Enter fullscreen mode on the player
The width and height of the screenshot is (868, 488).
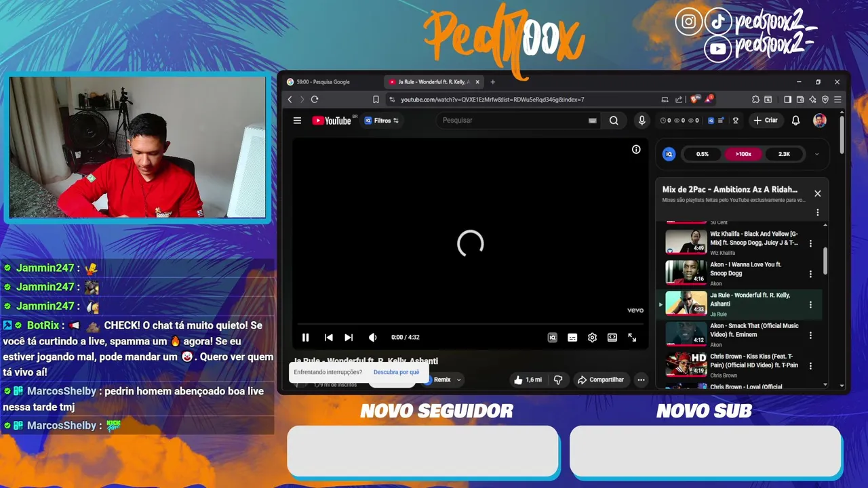click(x=632, y=338)
